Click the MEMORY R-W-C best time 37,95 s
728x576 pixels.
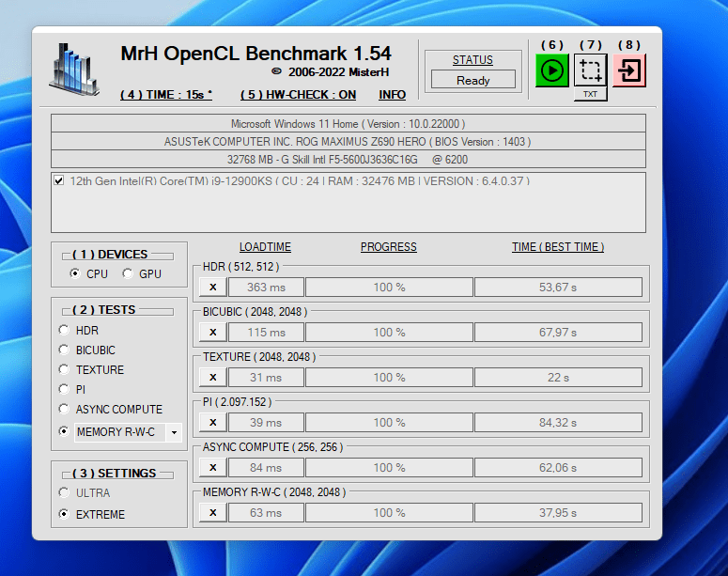click(x=558, y=512)
